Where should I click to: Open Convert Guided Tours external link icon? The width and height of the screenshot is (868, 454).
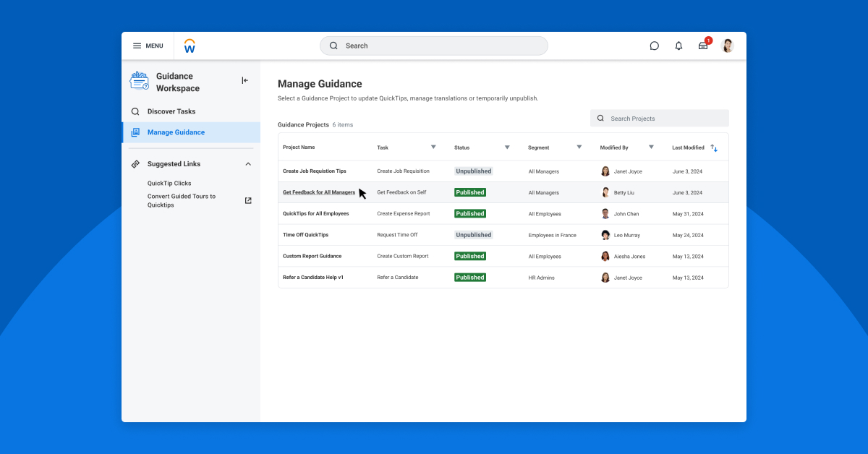[x=247, y=200]
